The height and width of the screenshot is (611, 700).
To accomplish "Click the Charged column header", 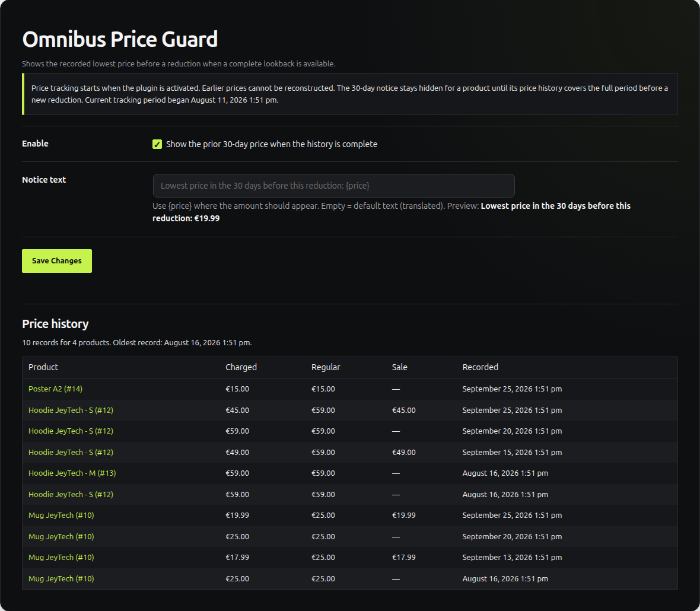I will (x=241, y=367).
